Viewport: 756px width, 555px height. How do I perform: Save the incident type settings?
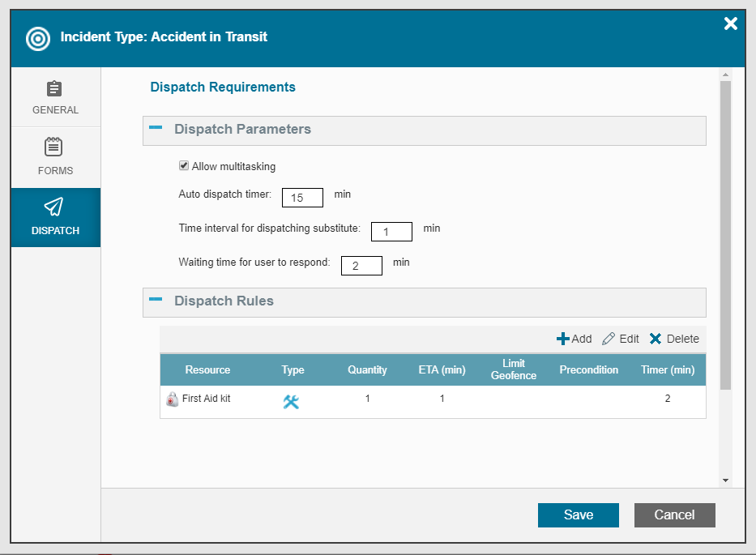click(578, 515)
